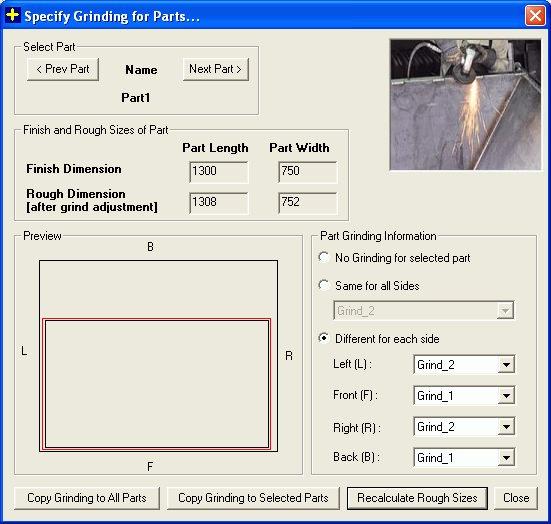Click the grinding sparks photo thumbnail
The height and width of the screenshot is (524, 551).
466,105
